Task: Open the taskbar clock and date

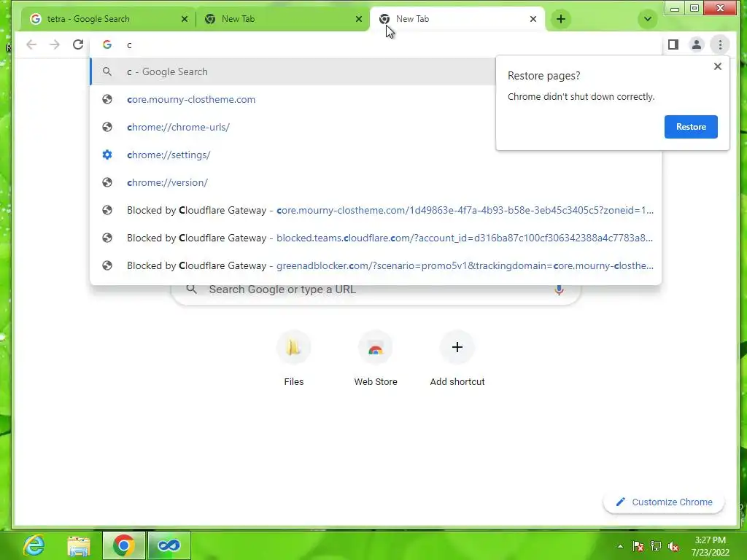Action: [x=711, y=546]
